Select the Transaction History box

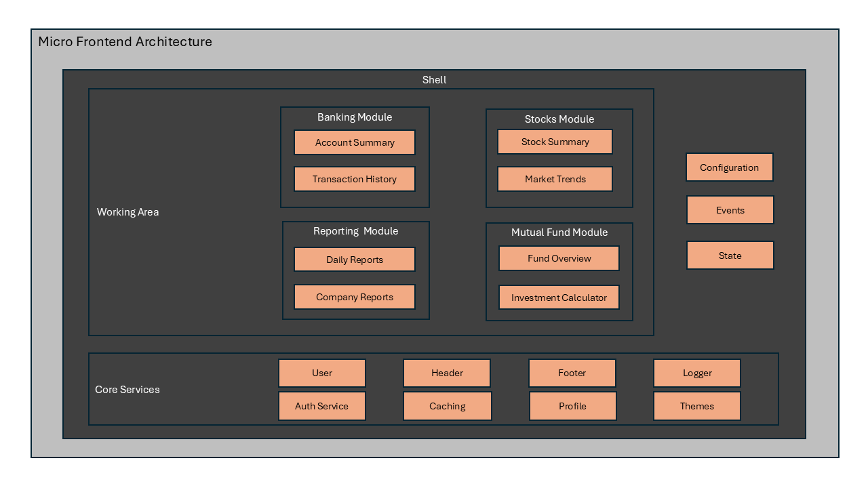click(355, 179)
